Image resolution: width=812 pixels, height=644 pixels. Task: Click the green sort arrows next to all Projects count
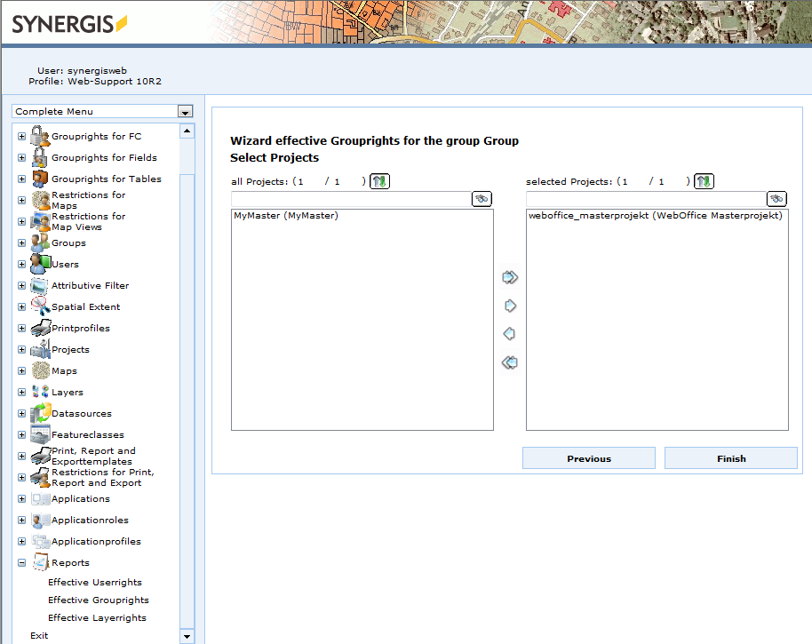click(x=379, y=180)
